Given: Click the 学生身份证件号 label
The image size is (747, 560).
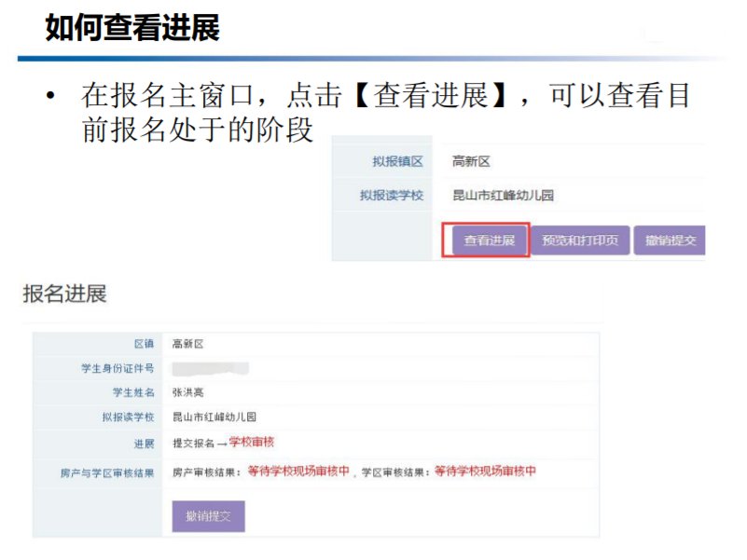Looking at the screenshot, I should pos(118,368).
